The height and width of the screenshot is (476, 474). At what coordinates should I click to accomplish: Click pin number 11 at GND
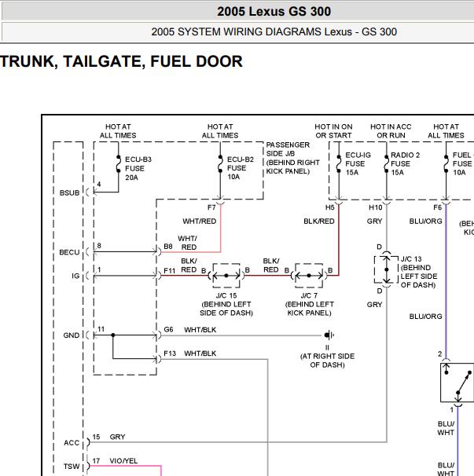(101, 329)
